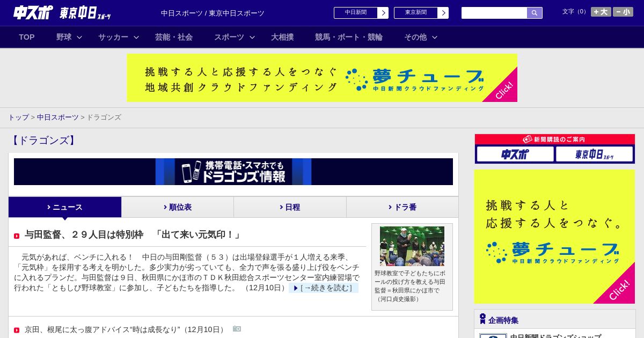Open 京田、根尾に太っ腹アドバイス article link

tap(126, 329)
